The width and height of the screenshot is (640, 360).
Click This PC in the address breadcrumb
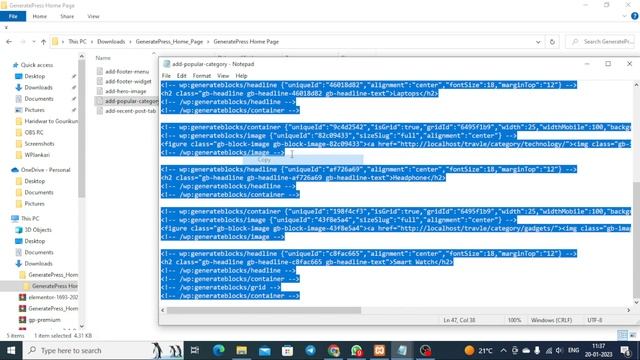(77, 42)
